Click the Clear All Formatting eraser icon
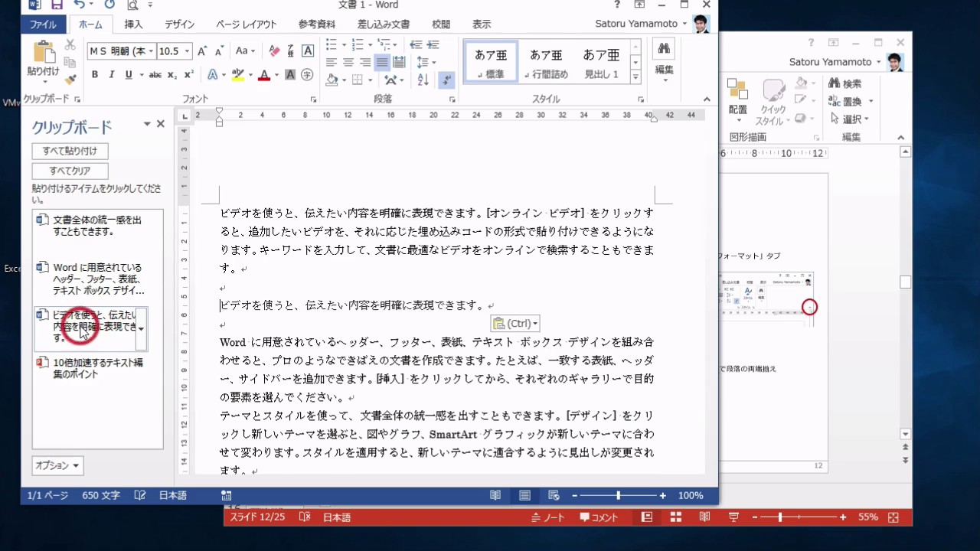Image resolution: width=980 pixels, height=551 pixels. 274,51
